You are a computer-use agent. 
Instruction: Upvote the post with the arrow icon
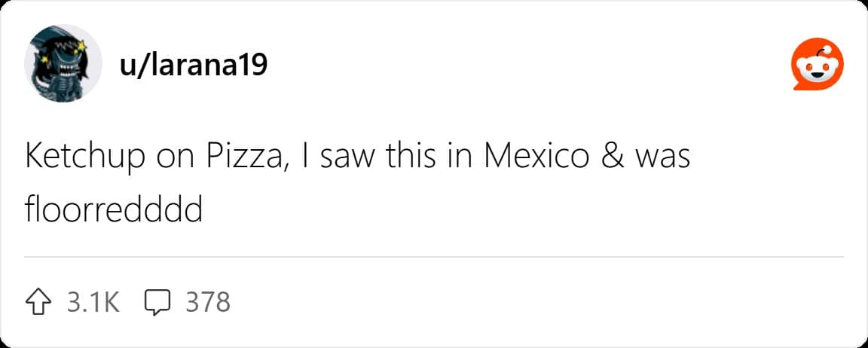(x=38, y=302)
